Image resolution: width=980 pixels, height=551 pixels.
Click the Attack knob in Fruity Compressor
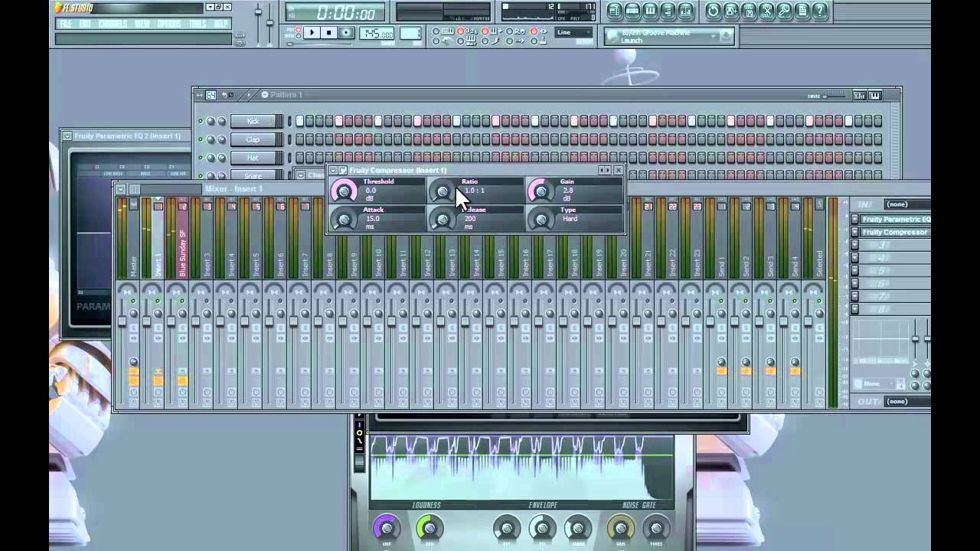pos(344,220)
